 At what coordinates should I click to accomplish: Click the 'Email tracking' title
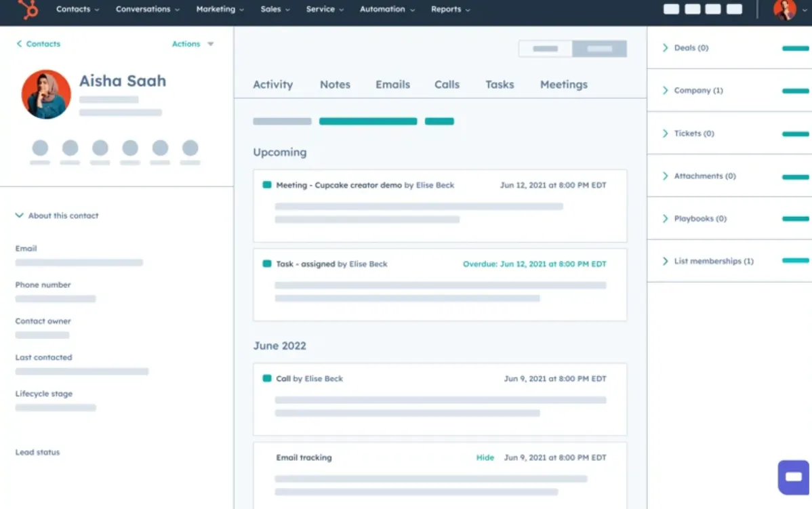pos(304,457)
